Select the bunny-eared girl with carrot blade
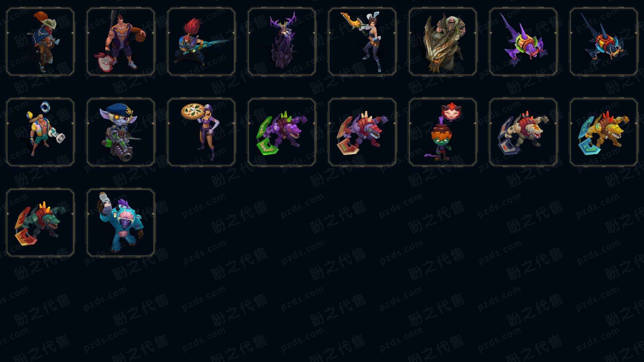 (x=362, y=42)
